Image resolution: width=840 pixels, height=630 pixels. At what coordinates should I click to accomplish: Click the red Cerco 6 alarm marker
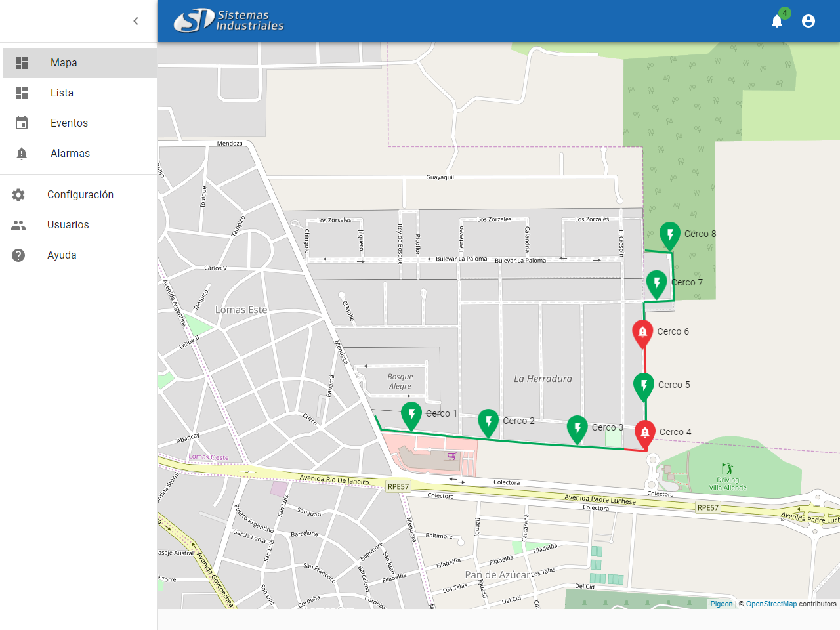642,333
